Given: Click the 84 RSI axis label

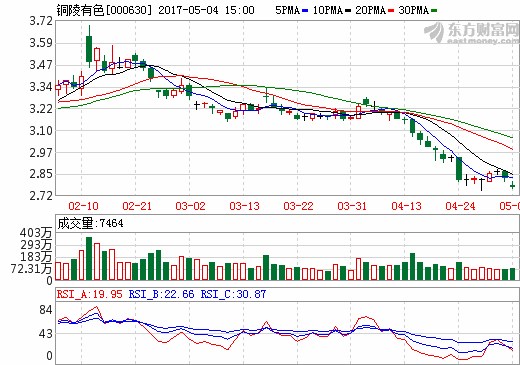Looking at the screenshot, I should 46,310.
